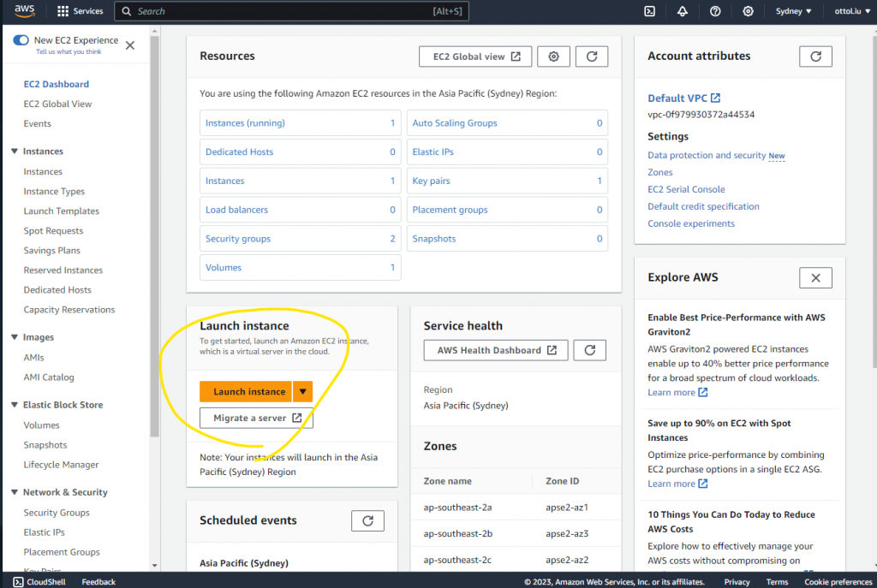Open Console experiments link
The image size is (877, 588).
point(691,223)
